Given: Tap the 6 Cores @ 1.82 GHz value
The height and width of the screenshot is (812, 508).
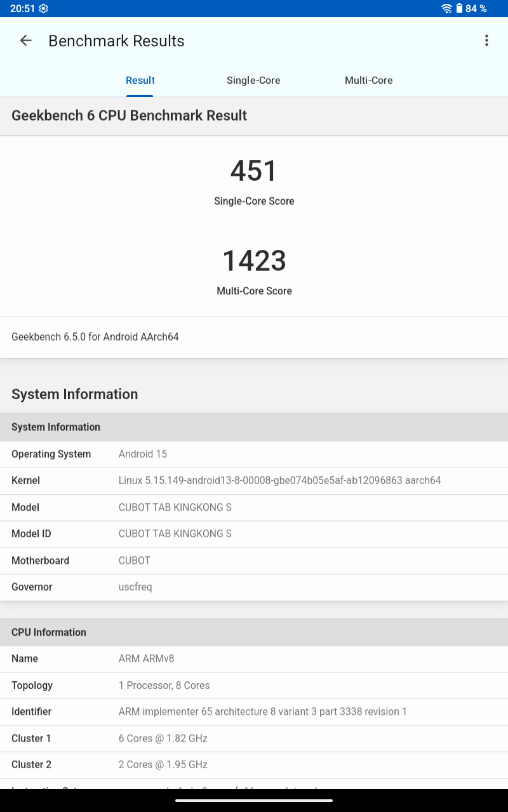Looking at the screenshot, I should (163, 738).
